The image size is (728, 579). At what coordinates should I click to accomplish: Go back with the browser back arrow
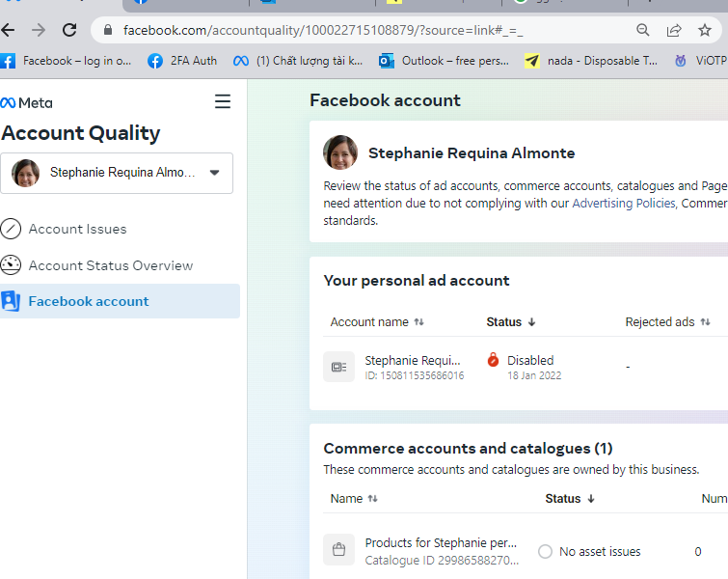8,30
